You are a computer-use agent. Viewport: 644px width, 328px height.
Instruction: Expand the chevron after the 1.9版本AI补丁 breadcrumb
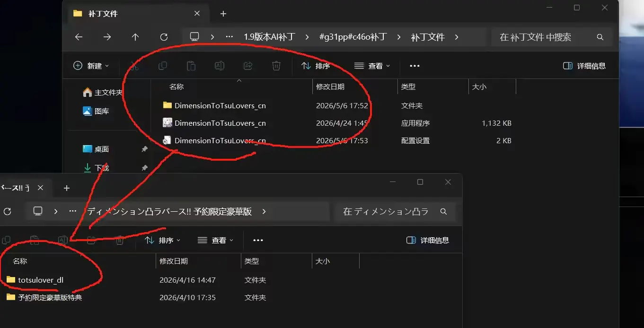point(308,37)
